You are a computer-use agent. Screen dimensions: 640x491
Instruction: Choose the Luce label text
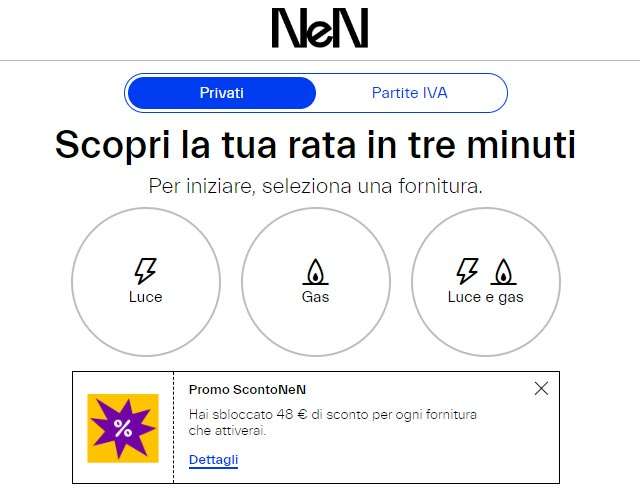point(145,297)
